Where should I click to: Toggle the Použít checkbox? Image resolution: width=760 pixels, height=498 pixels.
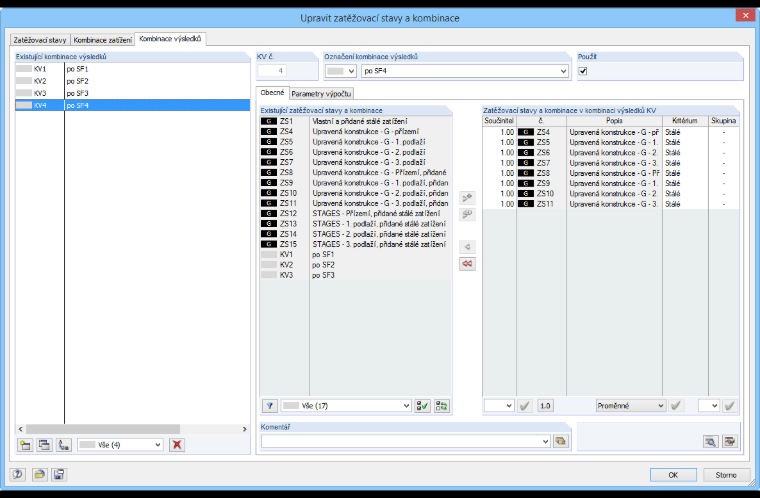coord(583,71)
